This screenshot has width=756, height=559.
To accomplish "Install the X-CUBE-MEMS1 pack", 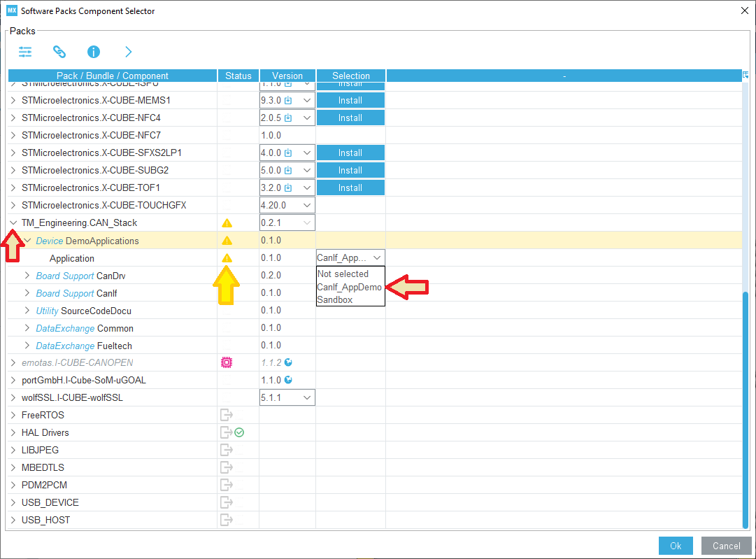I will point(350,100).
